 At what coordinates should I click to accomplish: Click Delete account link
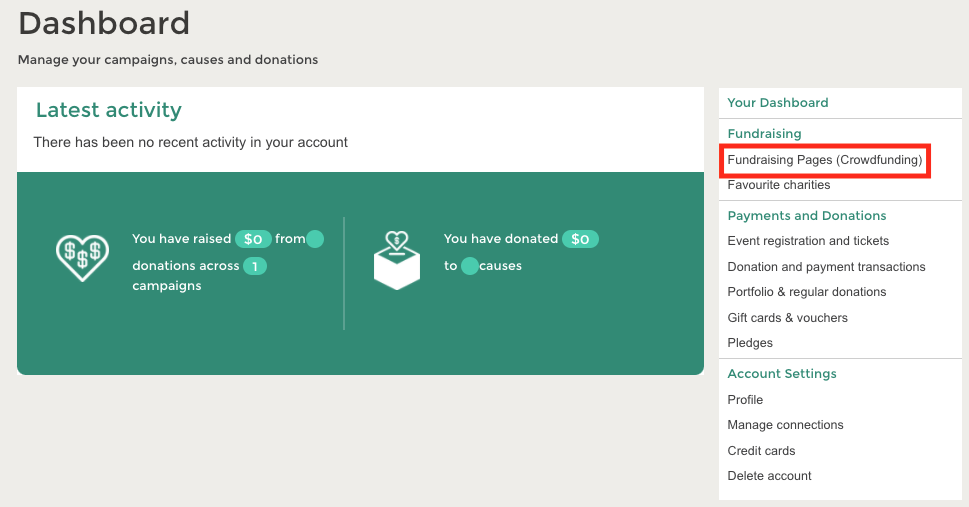coord(769,476)
